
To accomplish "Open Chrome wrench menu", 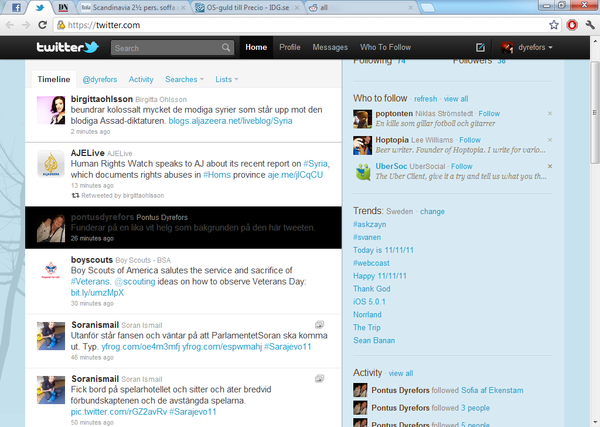I will (590, 25).
